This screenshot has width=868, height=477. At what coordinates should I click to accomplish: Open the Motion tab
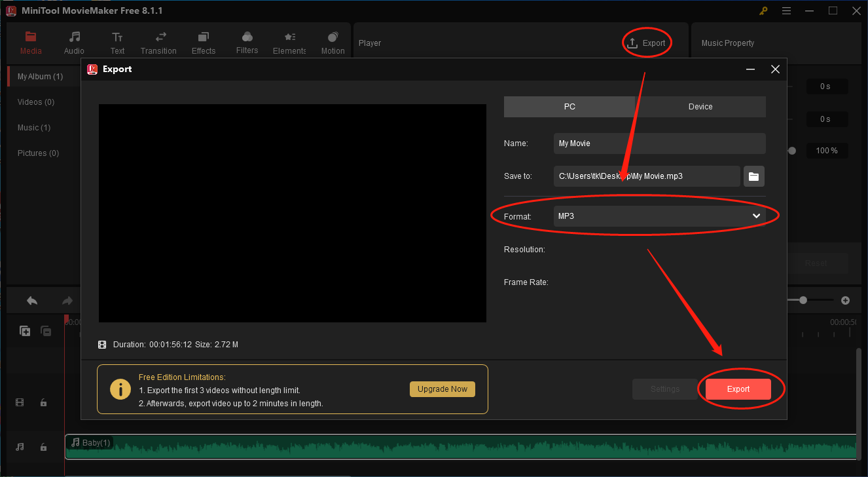[x=333, y=43]
